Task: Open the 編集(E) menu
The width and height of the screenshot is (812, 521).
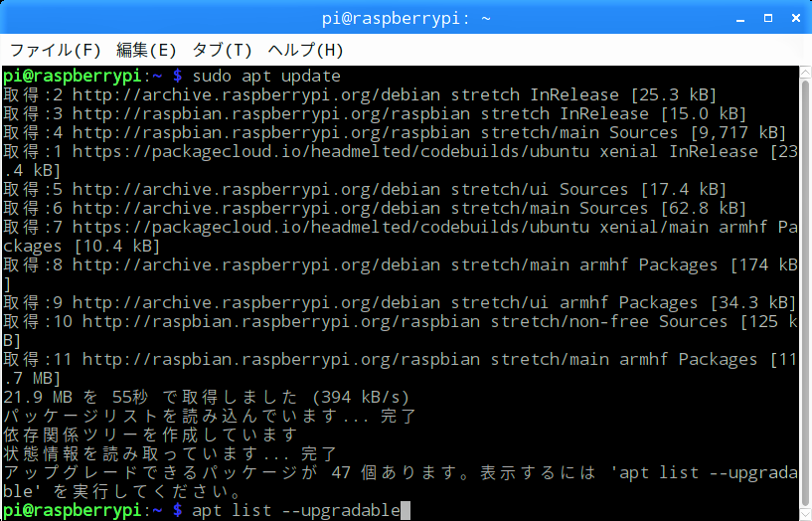Action: pyautogui.click(x=146, y=51)
